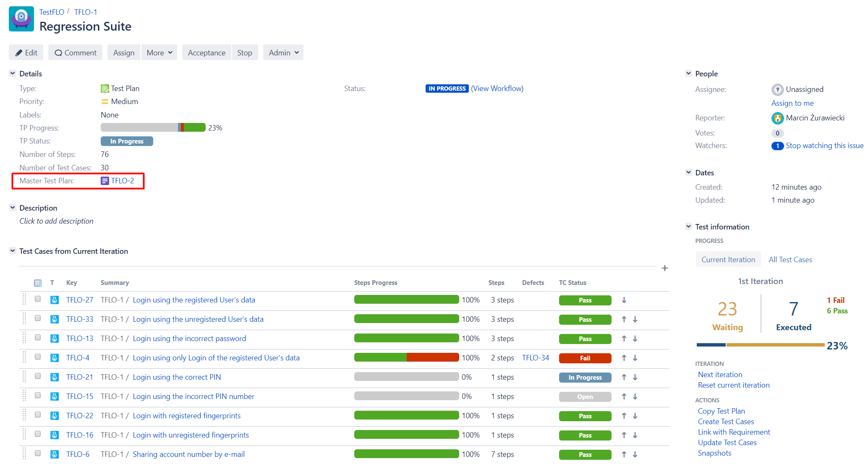This screenshot has width=868, height=464.
Task: Open the TFLO-2 Master Test Plan link
Action: [122, 181]
